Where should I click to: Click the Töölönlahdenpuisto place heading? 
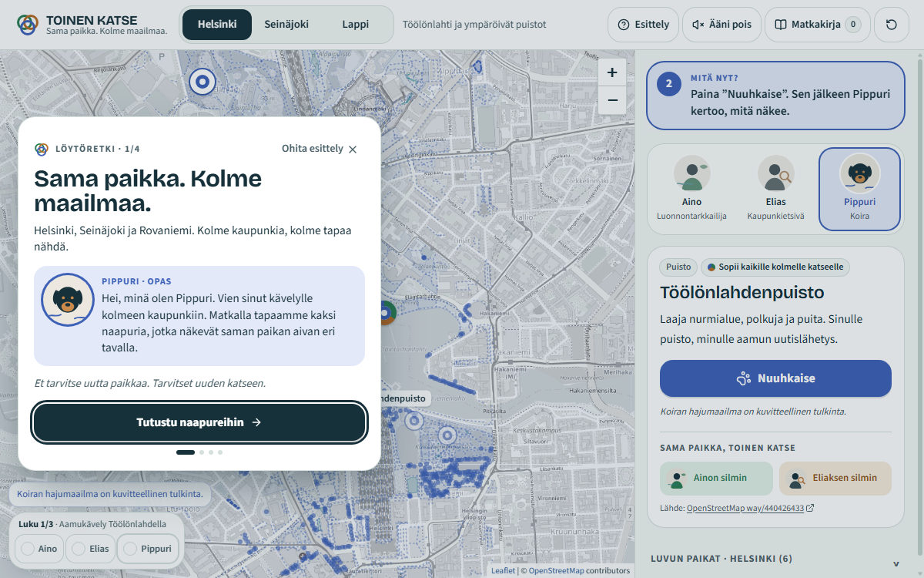[742, 293]
